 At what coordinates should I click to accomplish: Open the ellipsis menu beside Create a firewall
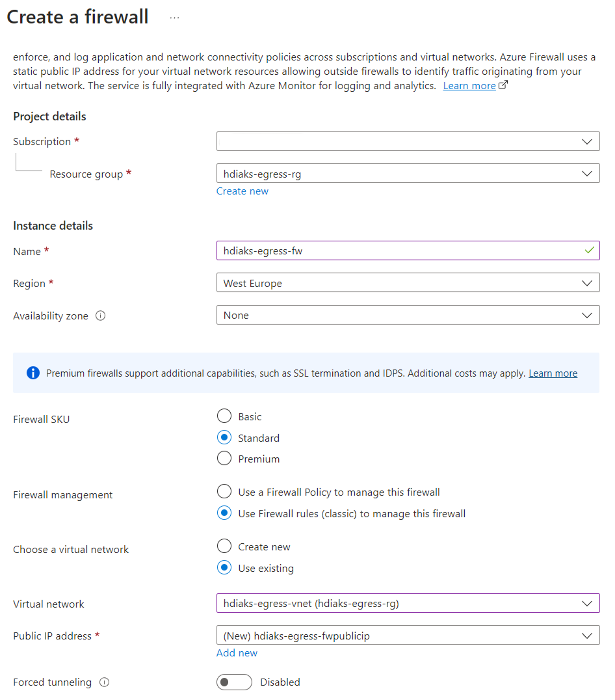point(174,18)
